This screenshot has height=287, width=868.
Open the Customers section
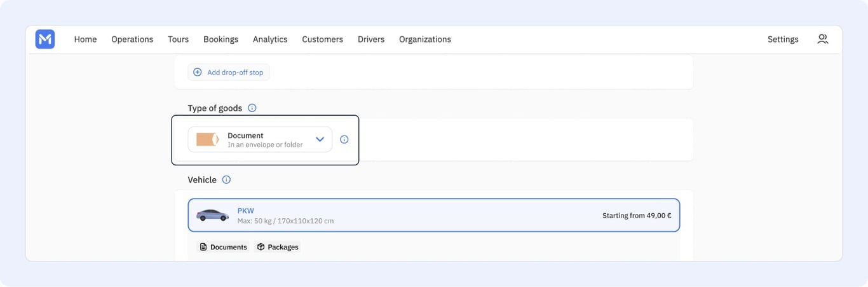point(322,39)
